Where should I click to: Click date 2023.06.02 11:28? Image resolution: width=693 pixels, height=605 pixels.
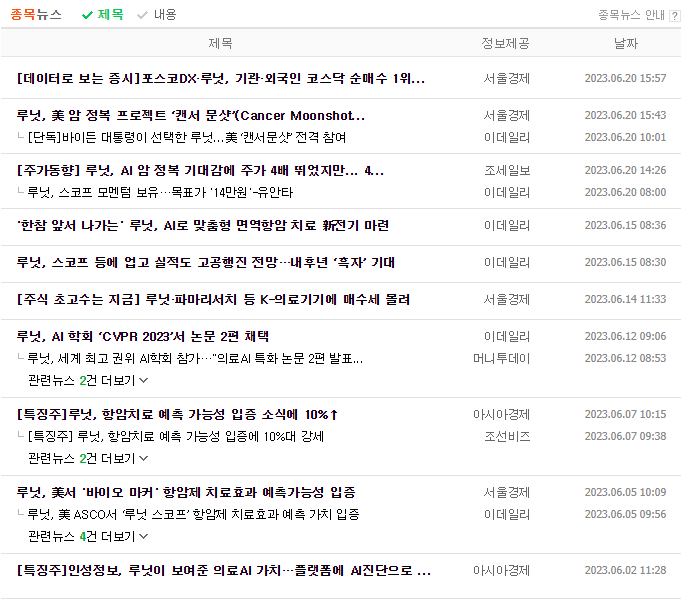tap(625, 571)
